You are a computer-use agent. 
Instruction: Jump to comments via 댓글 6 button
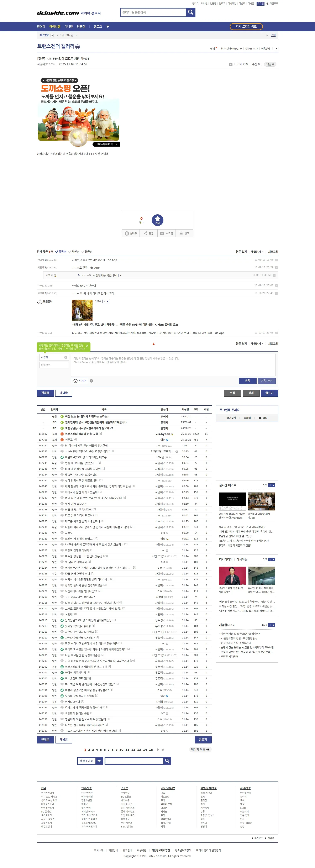270,64
